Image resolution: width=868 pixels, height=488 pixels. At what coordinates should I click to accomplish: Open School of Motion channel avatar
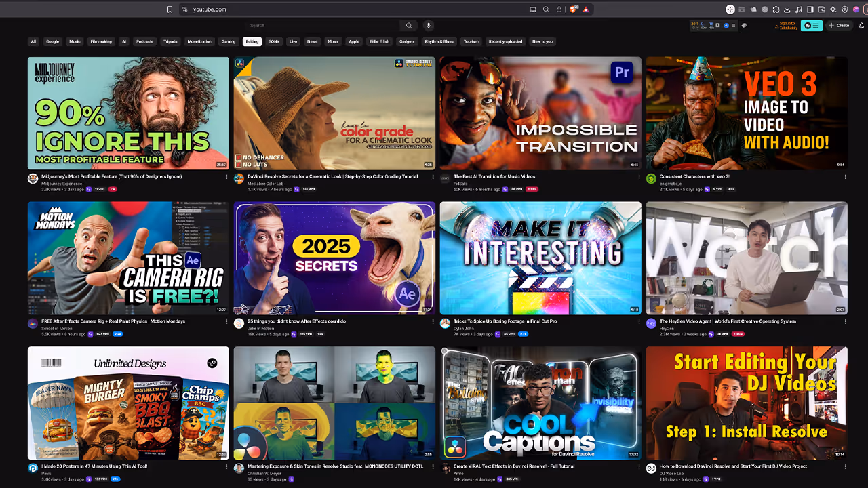pos(33,324)
